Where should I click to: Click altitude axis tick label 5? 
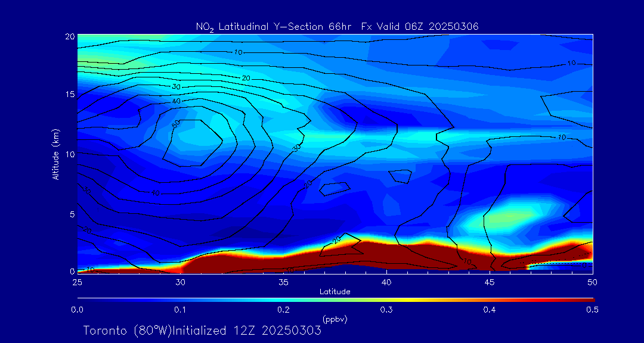tap(72, 214)
